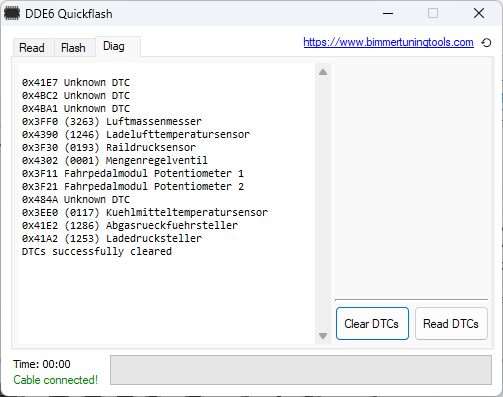
Task: Minimize the DDE6 Quickflash window
Action: click(388, 14)
